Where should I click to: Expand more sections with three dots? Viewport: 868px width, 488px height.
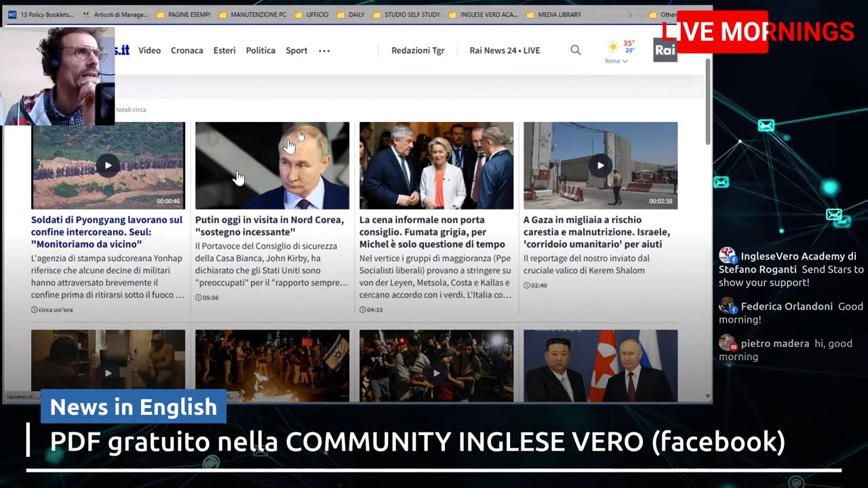tap(324, 51)
